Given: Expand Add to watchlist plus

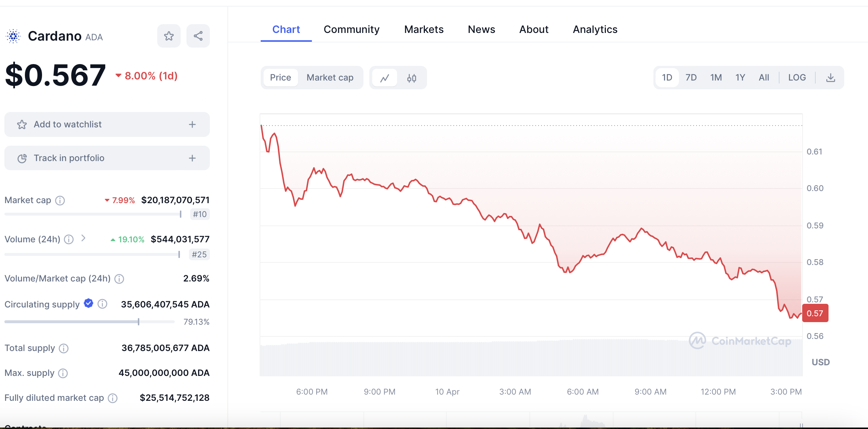Looking at the screenshot, I should [192, 124].
